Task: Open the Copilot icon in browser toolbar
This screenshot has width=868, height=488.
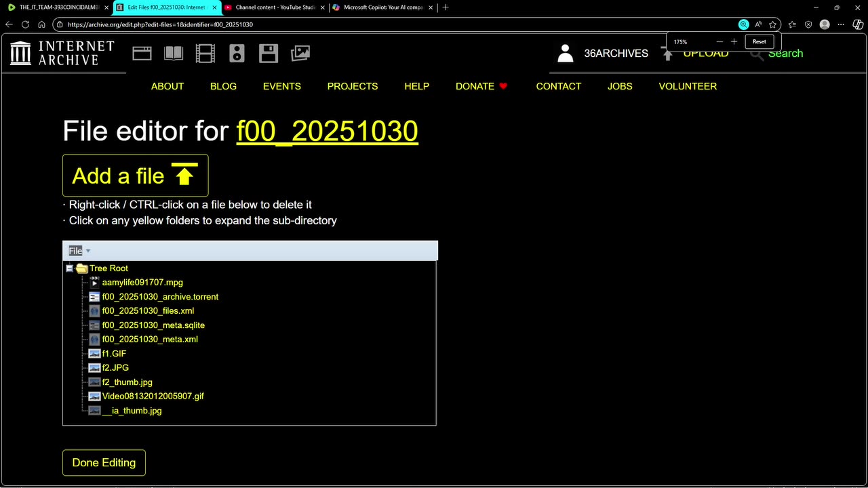Action: click(x=859, y=24)
